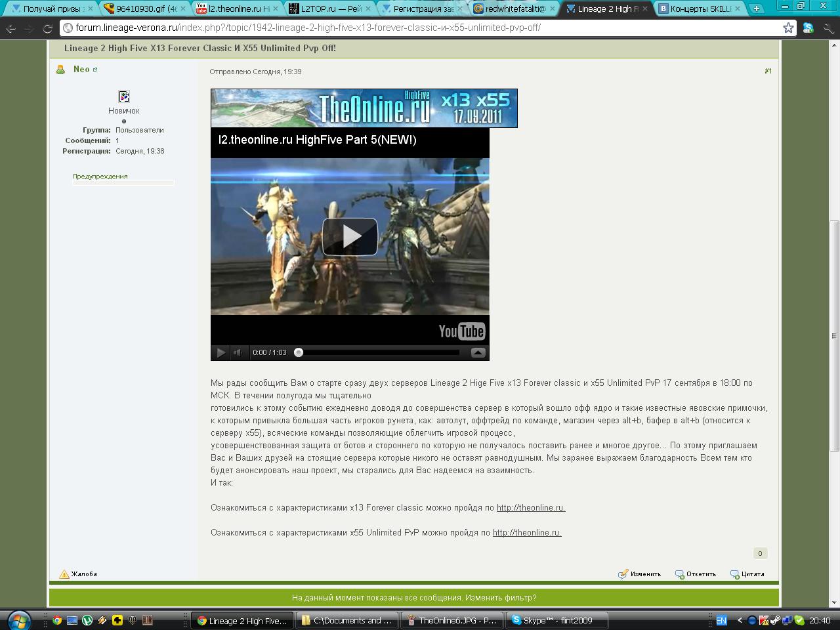This screenshot has height=630, width=840.
Task: Open the browser wrench settings menu
Action: [x=828, y=28]
